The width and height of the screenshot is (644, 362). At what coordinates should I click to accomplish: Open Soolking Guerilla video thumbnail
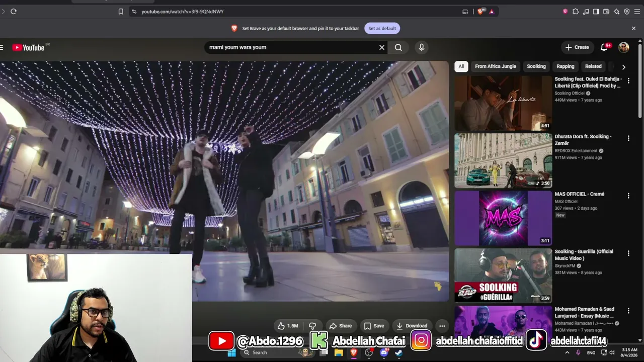point(503,276)
